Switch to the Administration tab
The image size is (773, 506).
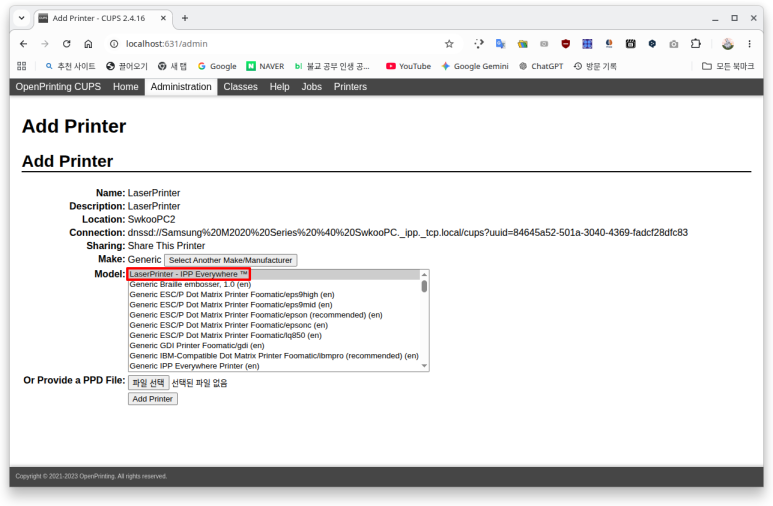point(181,87)
